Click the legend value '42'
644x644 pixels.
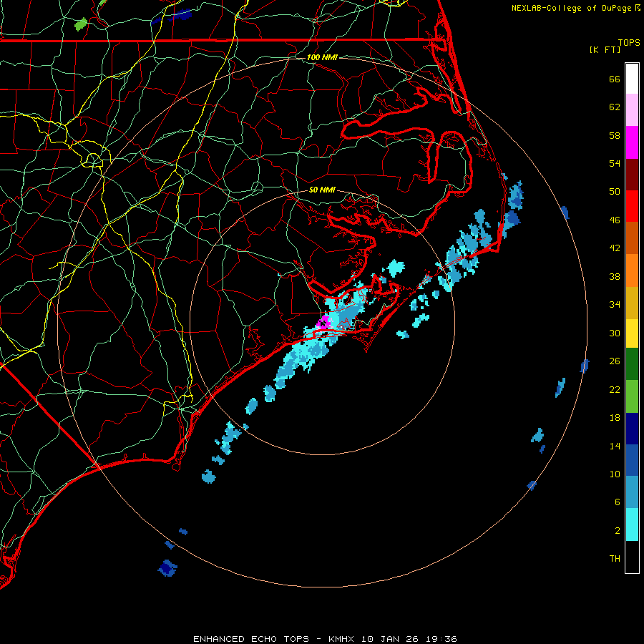point(615,248)
